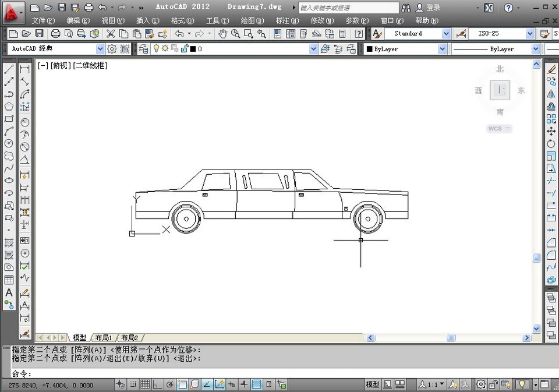Viewport: 559px width, 392px height.
Task: Select the Multiline Text tool
Action: (x=9, y=292)
